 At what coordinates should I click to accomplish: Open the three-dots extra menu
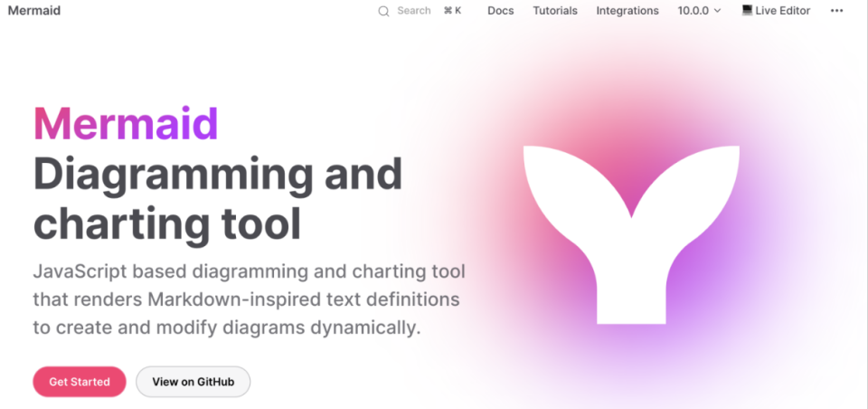[836, 11]
